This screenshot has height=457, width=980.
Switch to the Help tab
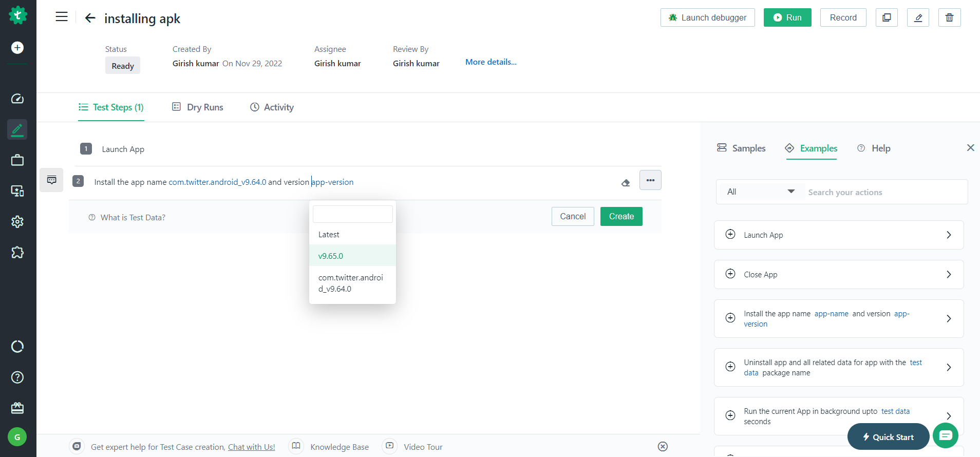(874, 148)
